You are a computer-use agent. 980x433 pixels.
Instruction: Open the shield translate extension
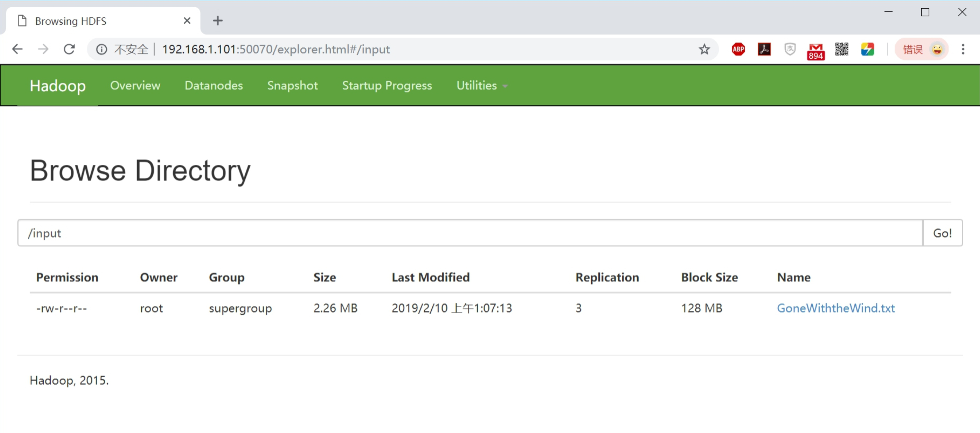(790, 49)
